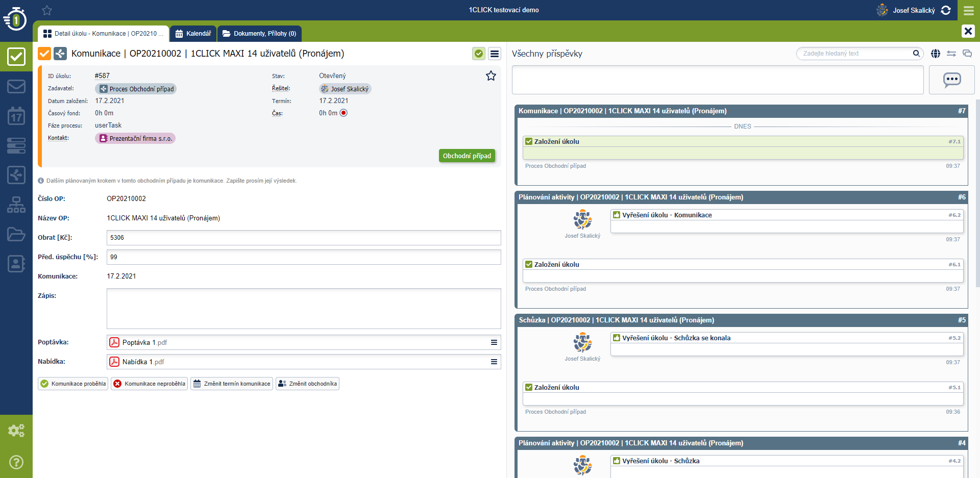980x478 pixels.
Task: Click the posts panel vertical scrollbar
Action: (977, 194)
